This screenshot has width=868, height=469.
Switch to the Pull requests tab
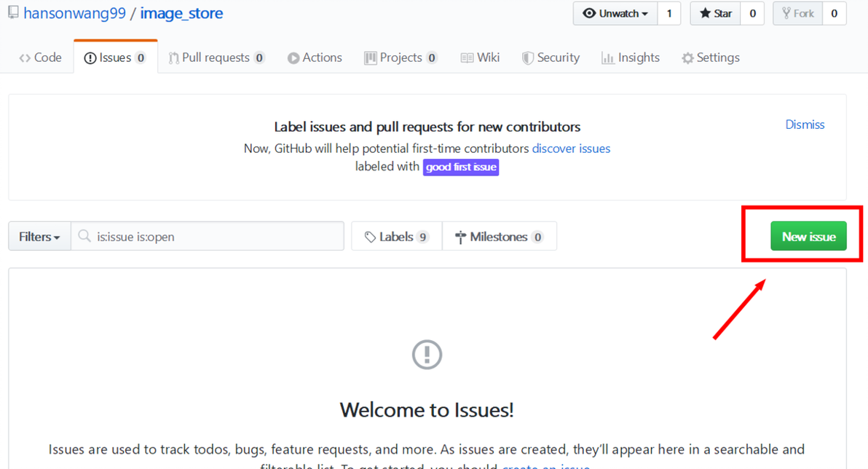[x=217, y=58]
